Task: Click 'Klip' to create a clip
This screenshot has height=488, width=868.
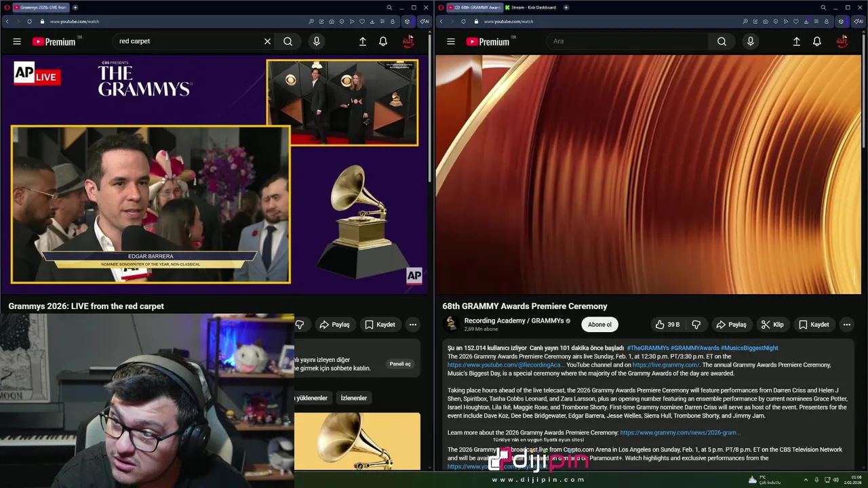Action: point(772,325)
